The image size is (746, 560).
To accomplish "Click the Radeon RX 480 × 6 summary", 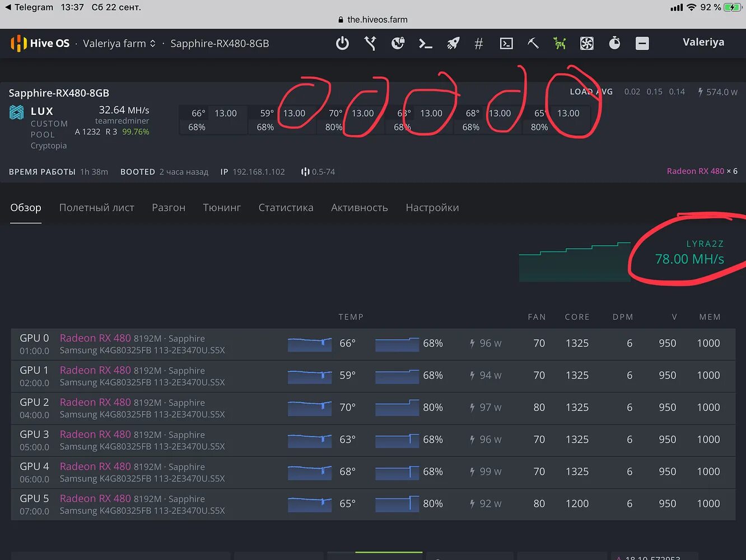I will pos(702,171).
